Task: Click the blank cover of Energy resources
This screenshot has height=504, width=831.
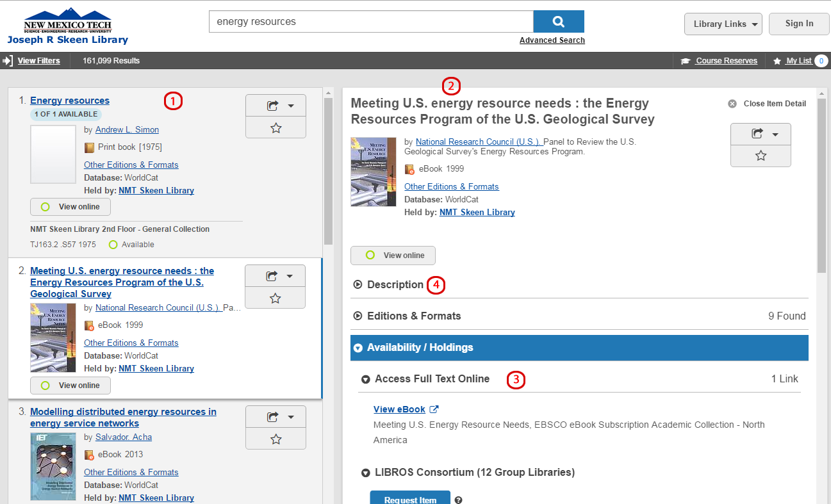Action: tap(53, 154)
